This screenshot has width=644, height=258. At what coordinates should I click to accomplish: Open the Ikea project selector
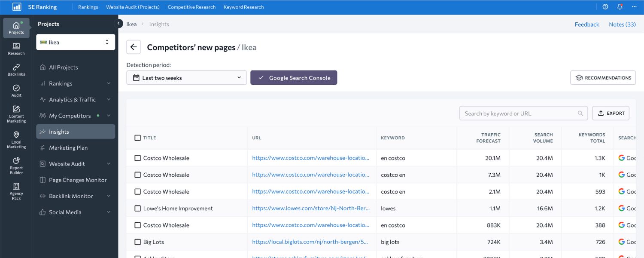tap(76, 42)
